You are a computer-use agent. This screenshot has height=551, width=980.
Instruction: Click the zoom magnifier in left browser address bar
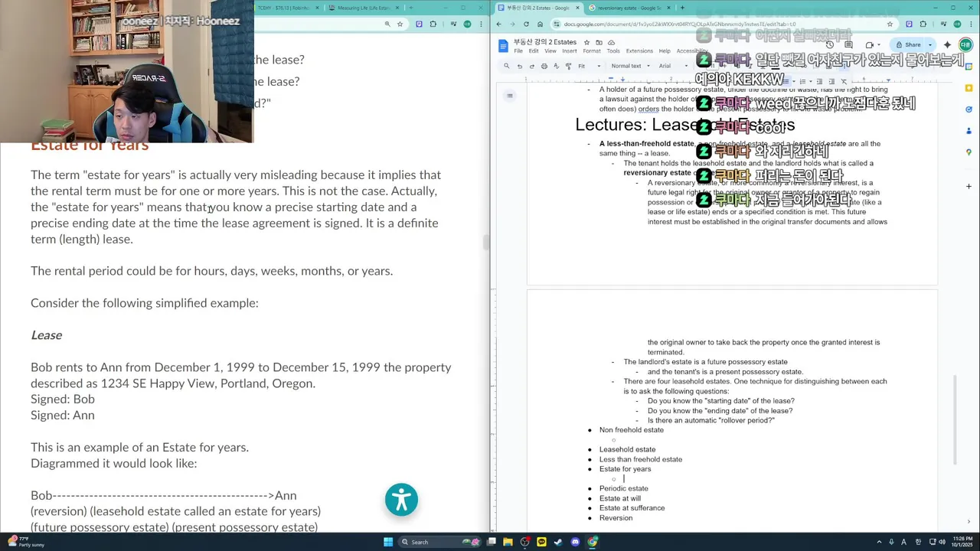[x=387, y=24]
